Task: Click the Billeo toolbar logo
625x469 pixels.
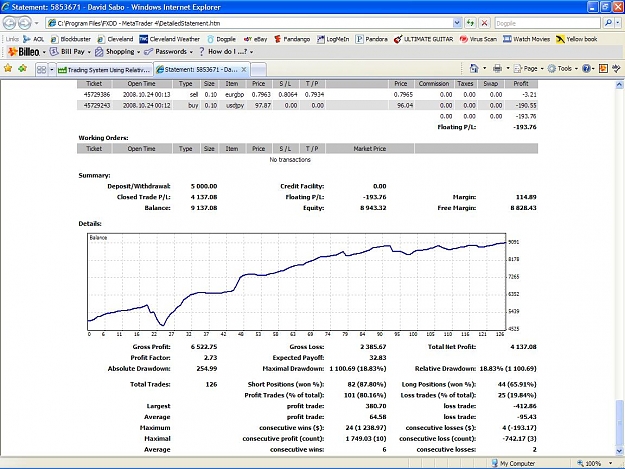Action: (24, 52)
